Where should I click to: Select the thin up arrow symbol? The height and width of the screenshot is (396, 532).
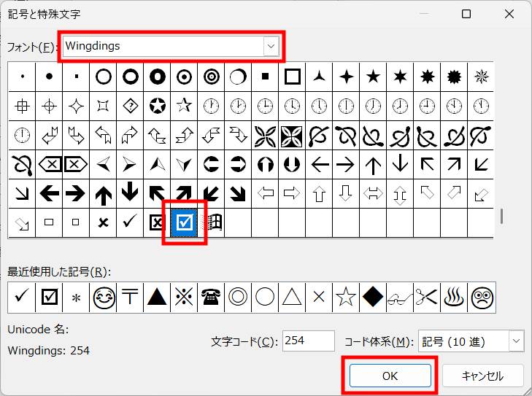(373, 165)
